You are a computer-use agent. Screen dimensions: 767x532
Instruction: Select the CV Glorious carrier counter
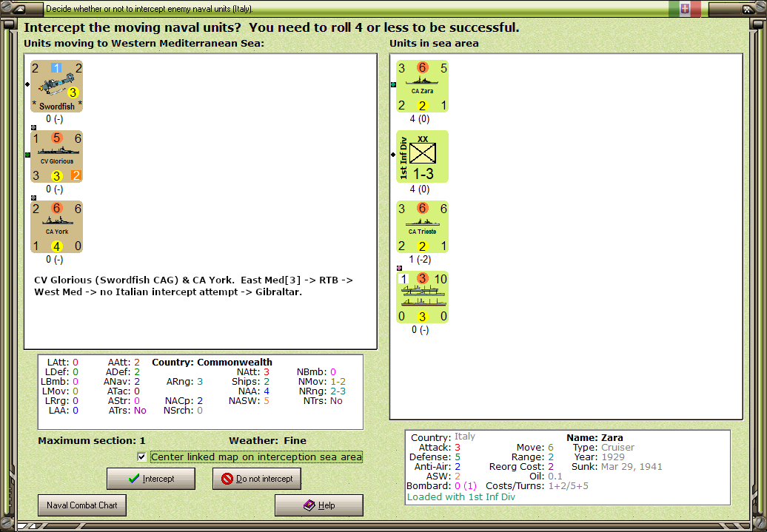57,156
